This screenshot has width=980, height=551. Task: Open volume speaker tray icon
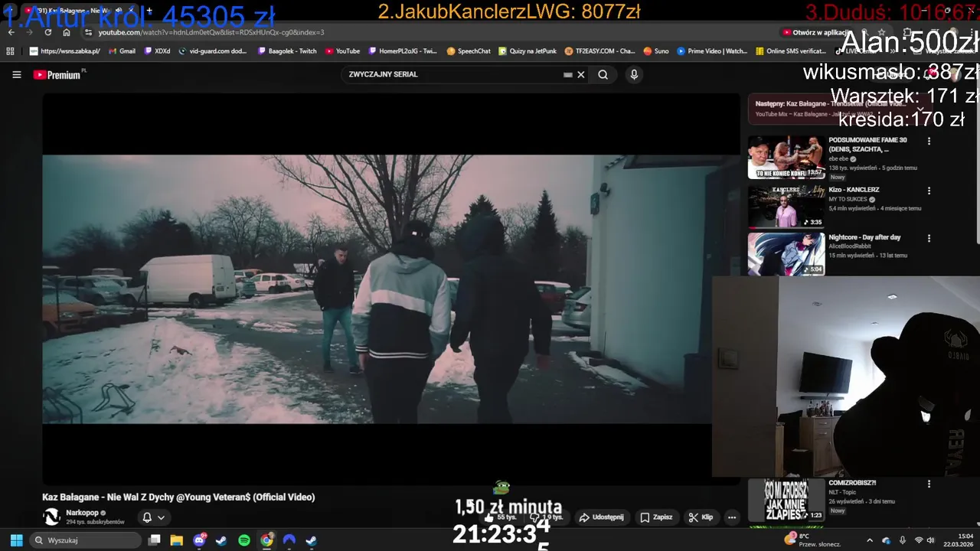click(931, 541)
